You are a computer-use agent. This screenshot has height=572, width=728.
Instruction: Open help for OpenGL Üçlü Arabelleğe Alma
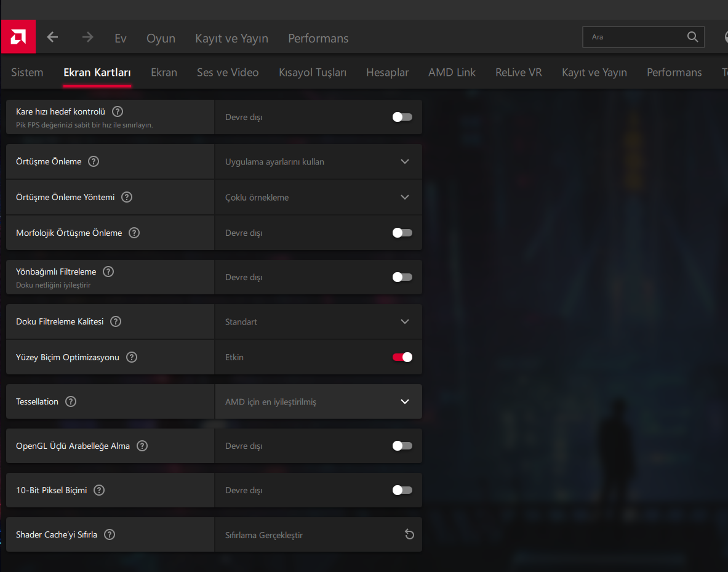pos(142,446)
